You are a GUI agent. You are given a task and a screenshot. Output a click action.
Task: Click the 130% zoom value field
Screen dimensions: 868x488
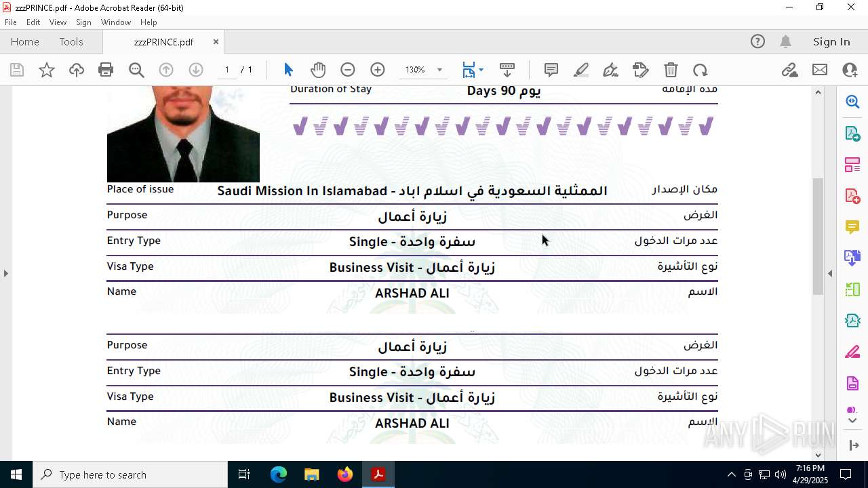[x=415, y=70]
